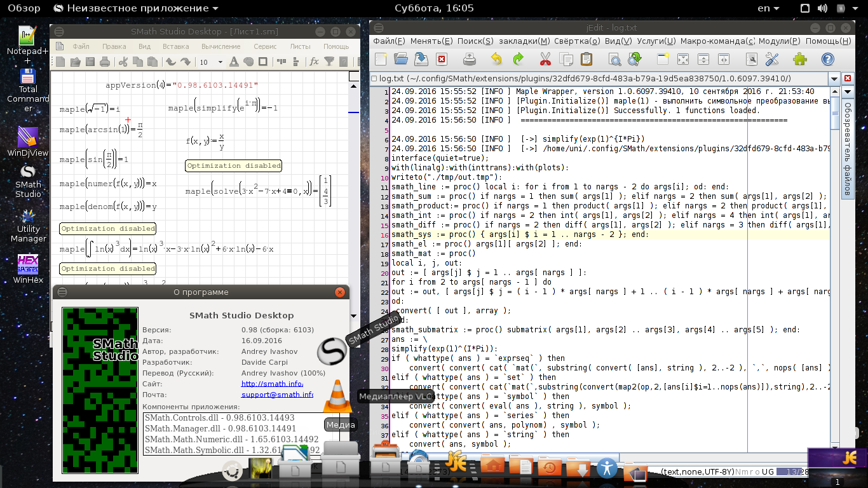
Task: Click the jEdit Print icon
Action: tap(470, 59)
